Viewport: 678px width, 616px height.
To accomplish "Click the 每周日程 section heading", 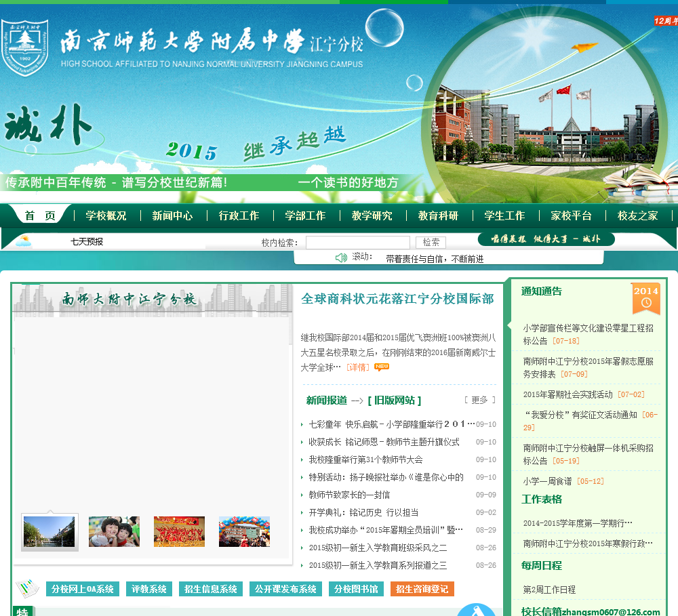I will [541, 565].
